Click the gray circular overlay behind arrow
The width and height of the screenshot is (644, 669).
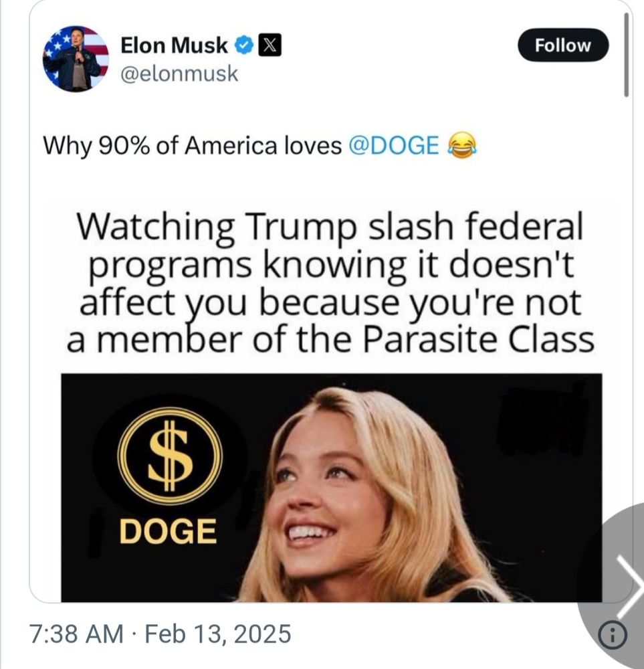click(x=613, y=585)
